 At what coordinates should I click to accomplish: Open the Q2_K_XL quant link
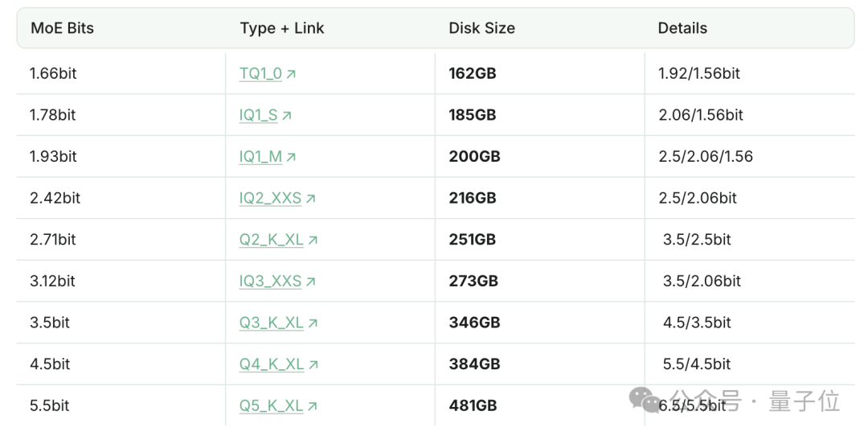(x=272, y=240)
